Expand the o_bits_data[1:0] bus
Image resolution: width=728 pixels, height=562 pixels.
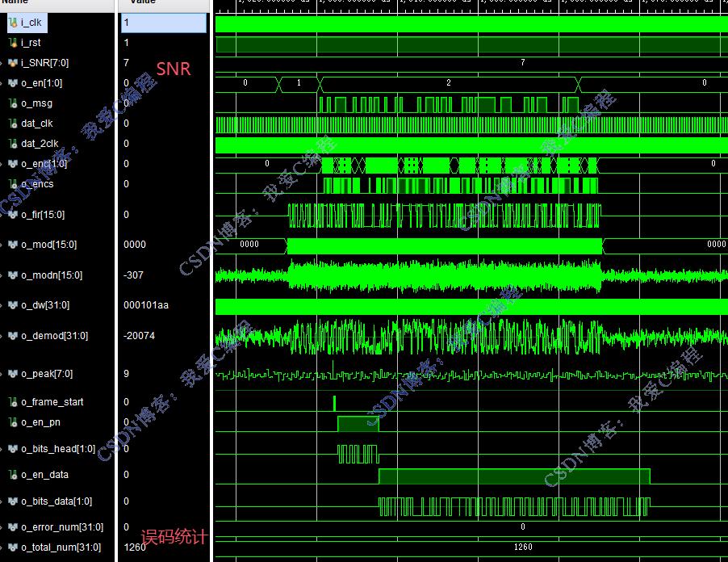coord(2,501)
